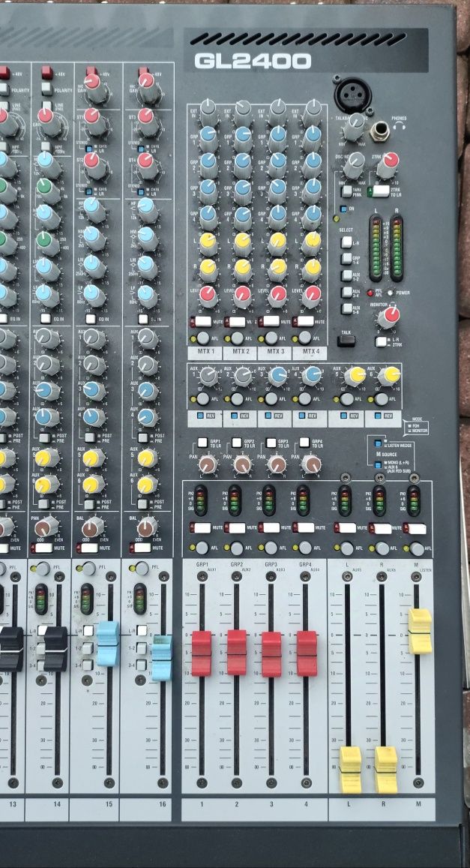Push the AFL button above the M fader

point(417,548)
